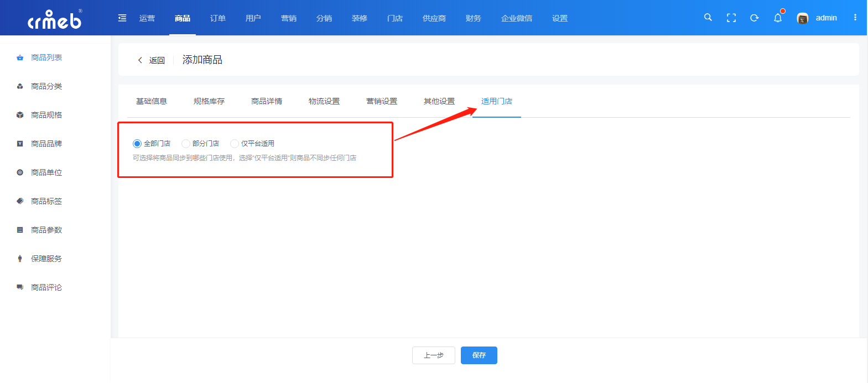The width and height of the screenshot is (868, 383).
Task: Click the 返回 link text
Action: pos(157,60)
